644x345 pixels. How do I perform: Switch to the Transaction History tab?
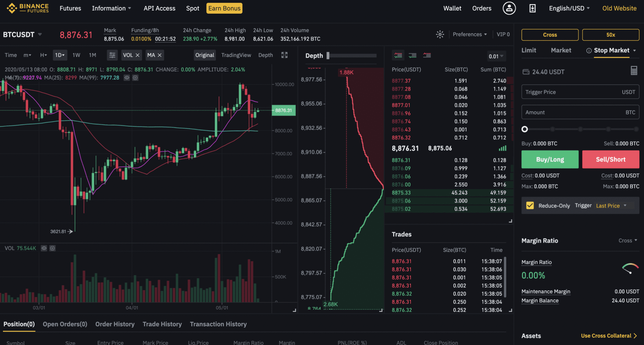pos(218,324)
